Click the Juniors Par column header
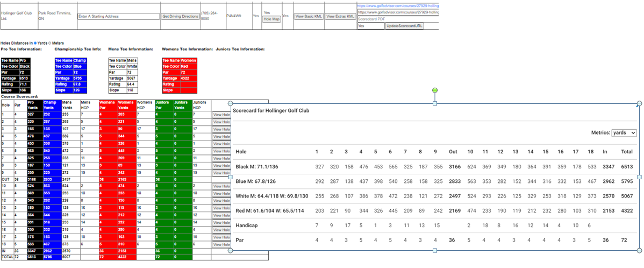 tap(164, 105)
